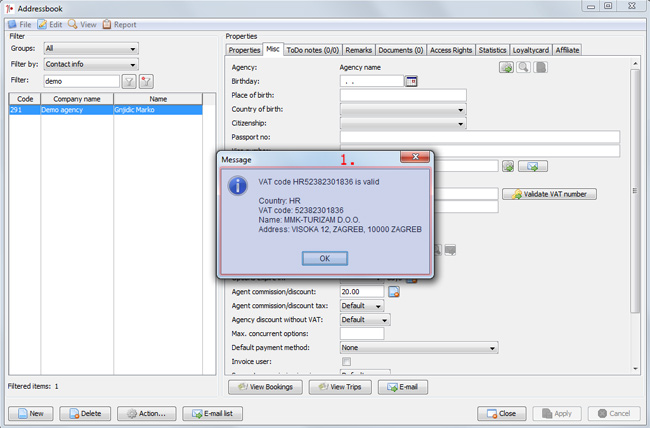Open the View menu

tap(82, 24)
